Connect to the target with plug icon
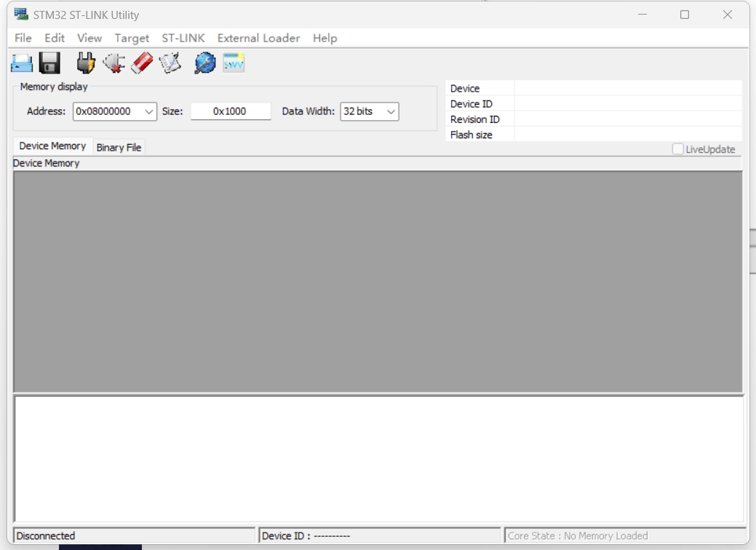The height and width of the screenshot is (550, 756). pyautogui.click(x=86, y=63)
